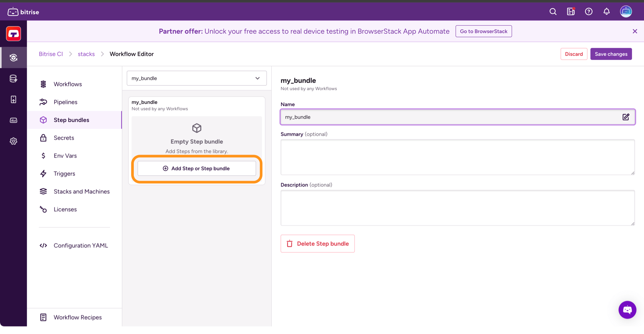Click the edit pencil icon in Name field
Screen dimensions: 644x334
point(626,117)
